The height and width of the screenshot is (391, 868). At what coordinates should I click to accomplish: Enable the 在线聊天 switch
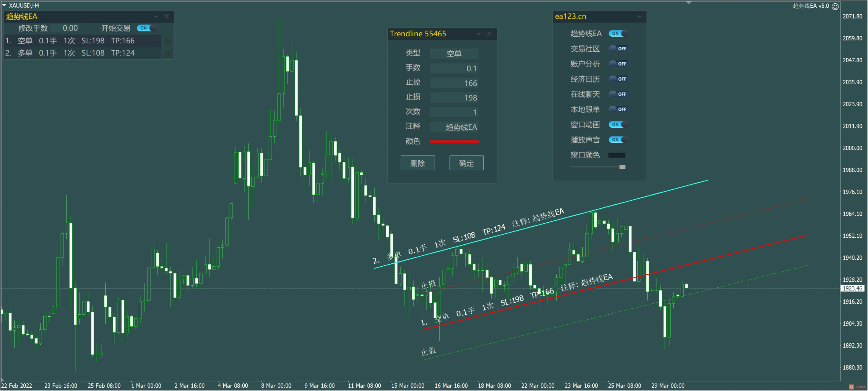618,94
